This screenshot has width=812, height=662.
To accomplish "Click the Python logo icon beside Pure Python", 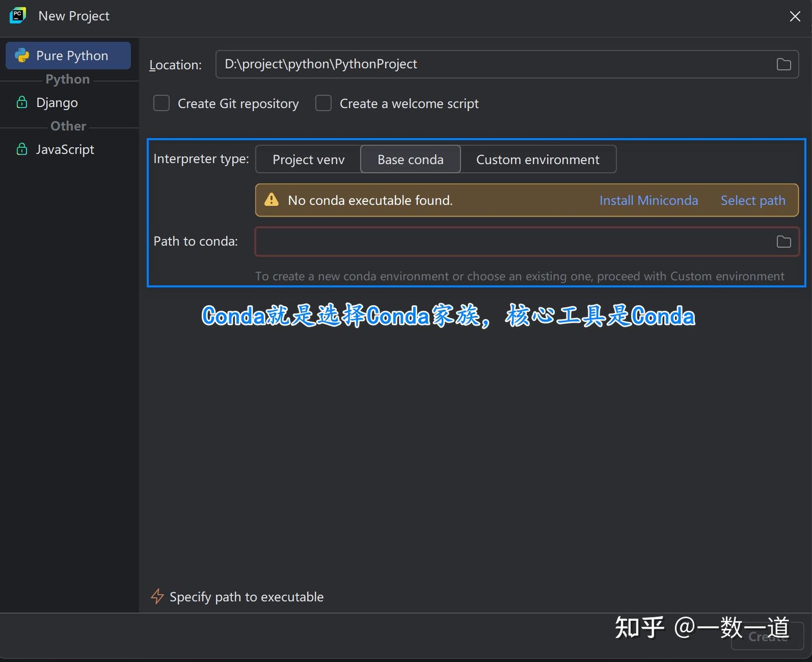I will tap(22, 55).
